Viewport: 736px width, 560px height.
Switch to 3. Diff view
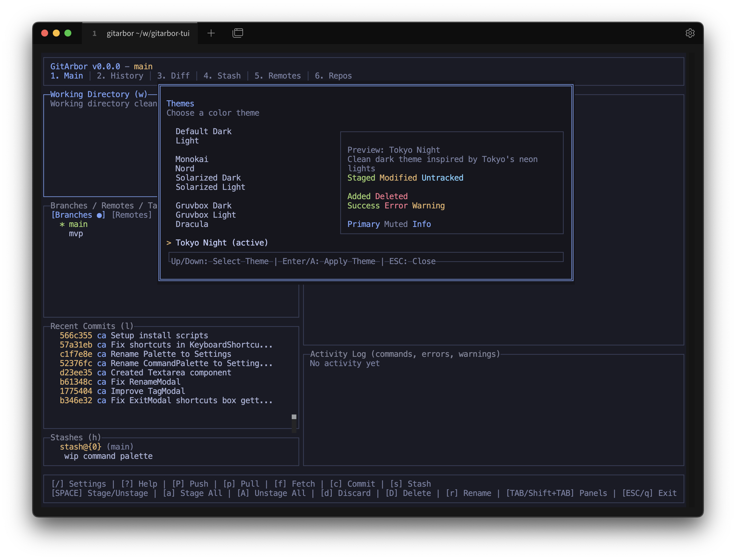(x=173, y=76)
